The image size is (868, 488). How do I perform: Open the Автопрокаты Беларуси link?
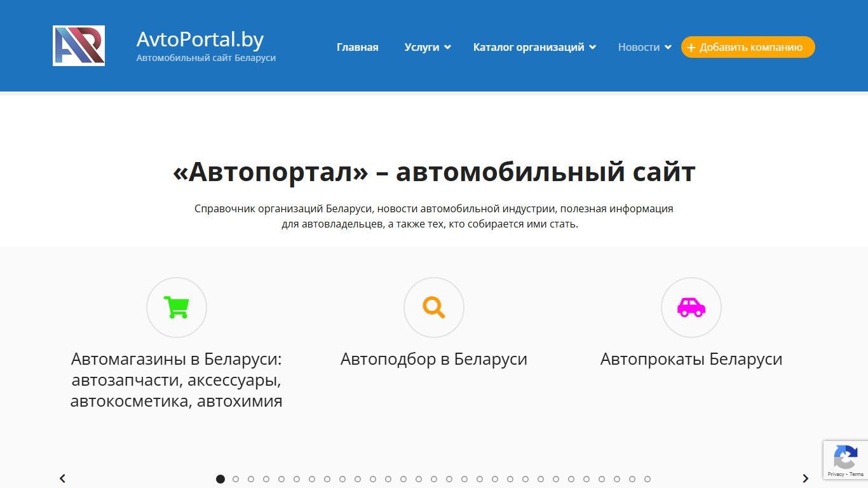(691, 359)
